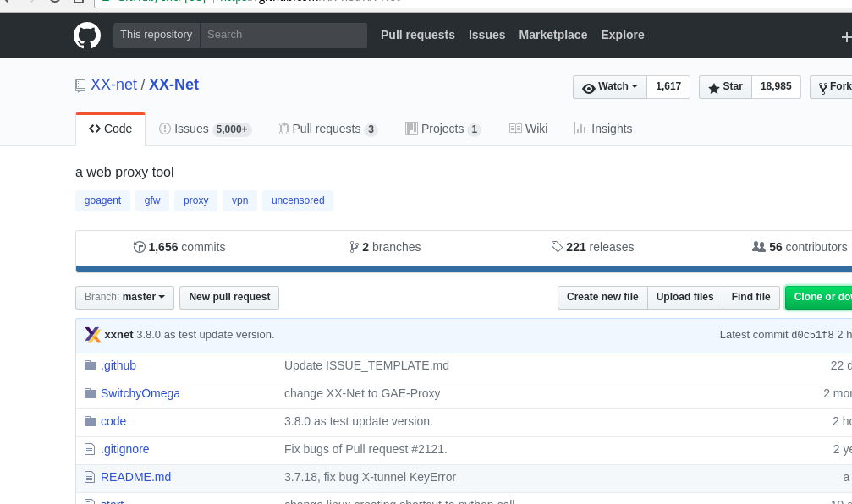Open the README.md file
Screen dimensions: 852x504
click(x=136, y=478)
